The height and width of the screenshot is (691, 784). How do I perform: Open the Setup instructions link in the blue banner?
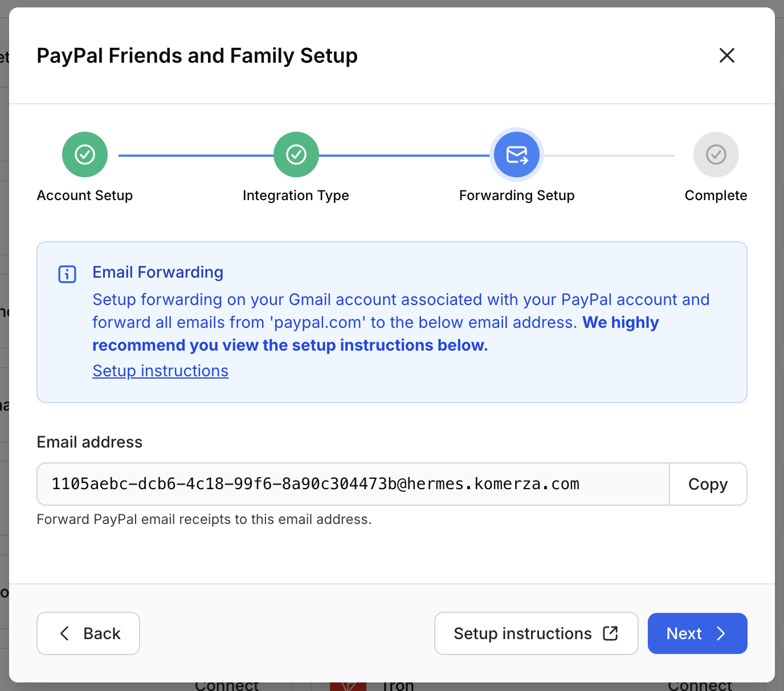pos(160,371)
